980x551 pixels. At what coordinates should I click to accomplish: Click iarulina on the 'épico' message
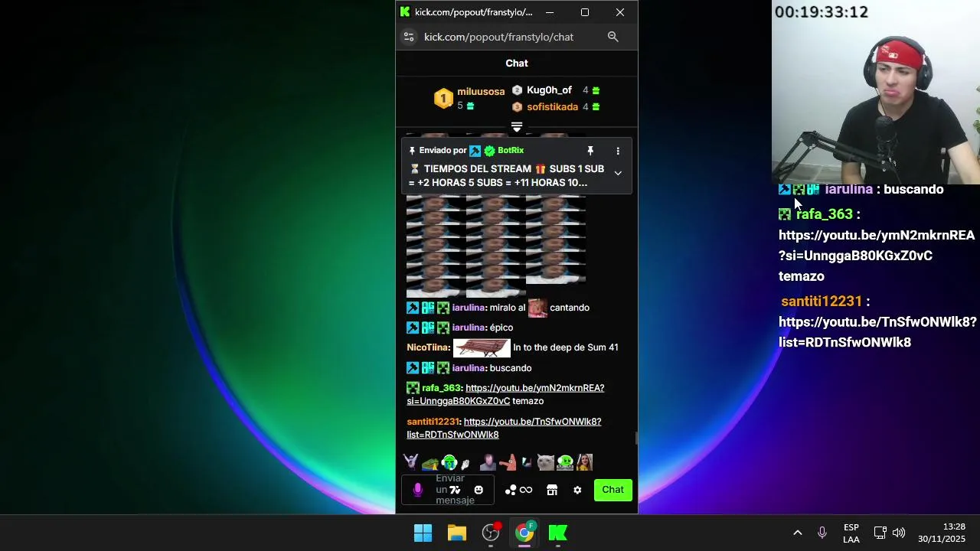[469, 328]
